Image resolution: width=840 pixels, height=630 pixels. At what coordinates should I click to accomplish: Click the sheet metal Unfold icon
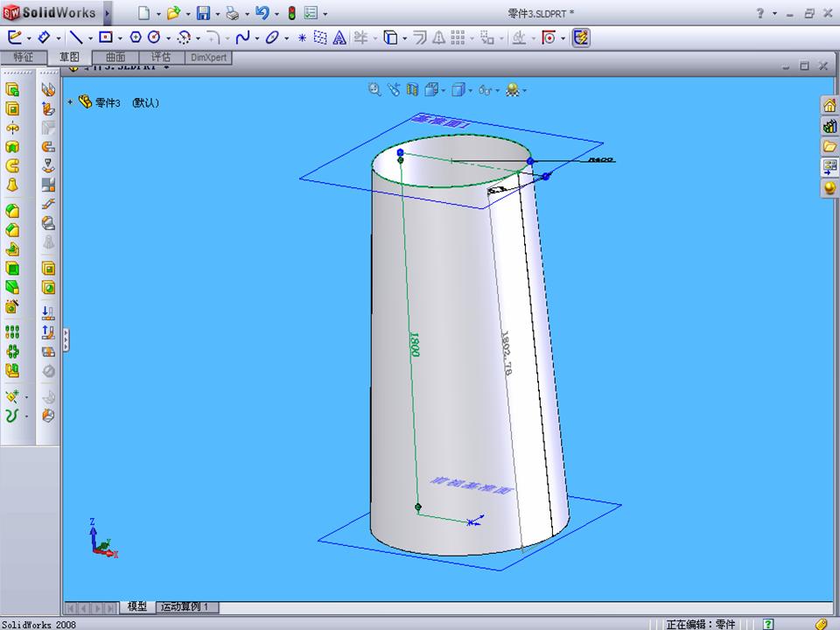pos(48,313)
